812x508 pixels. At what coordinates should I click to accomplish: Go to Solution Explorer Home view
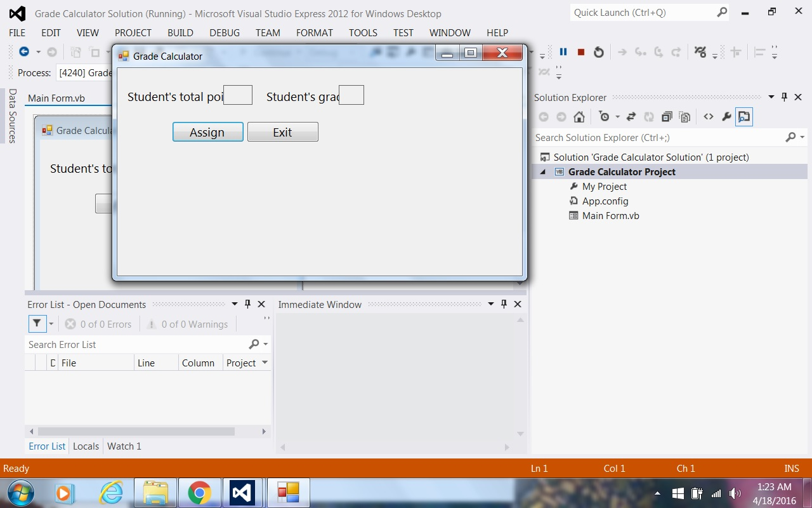tap(579, 117)
